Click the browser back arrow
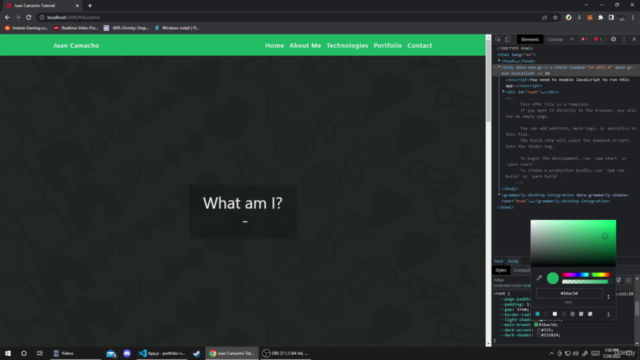Viewport: 640px width, 360px height. (7, 18)
